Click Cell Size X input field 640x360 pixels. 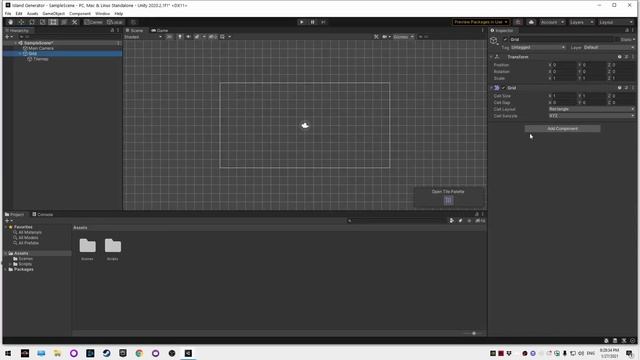(x=564, y=96)
